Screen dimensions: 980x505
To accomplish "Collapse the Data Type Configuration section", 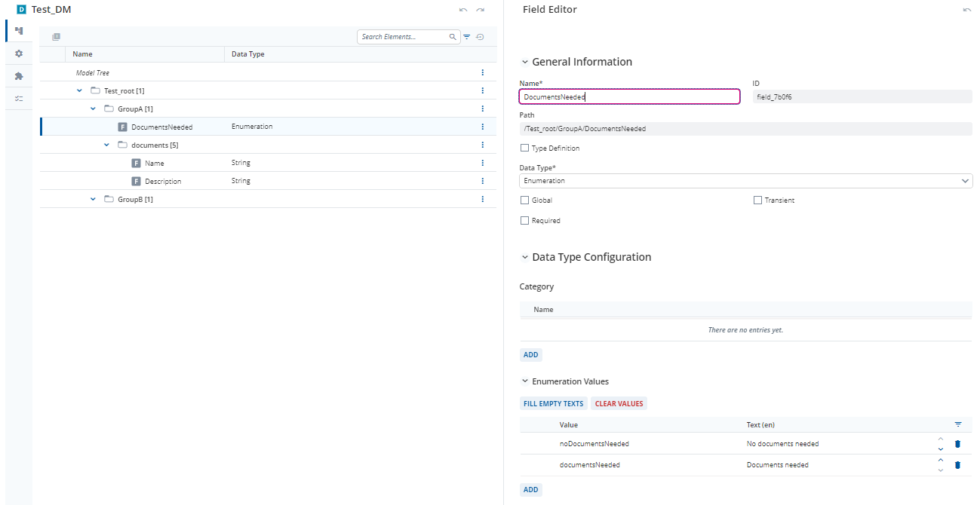I will click(525, 257).
